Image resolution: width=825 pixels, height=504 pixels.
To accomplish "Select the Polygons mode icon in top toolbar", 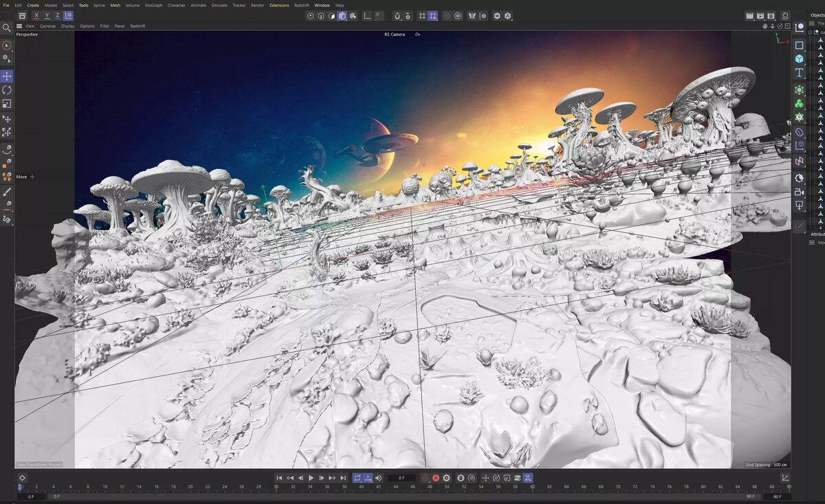I will 331,16.
